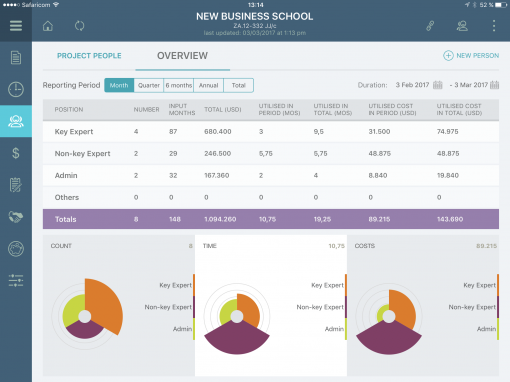The height and width of the screenshot is (382, 510).
Task: Click Utilised in Period (MOS) header
Action: [279, 109]
